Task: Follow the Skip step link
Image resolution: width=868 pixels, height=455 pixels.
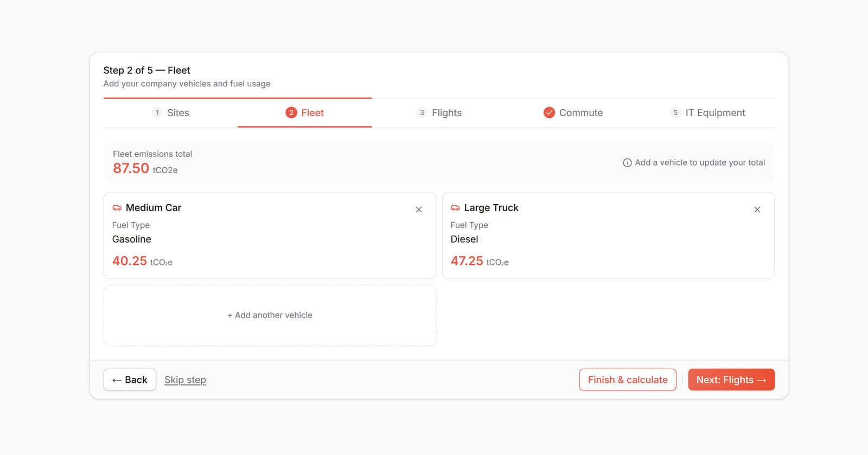Action: tap(185, 380)
